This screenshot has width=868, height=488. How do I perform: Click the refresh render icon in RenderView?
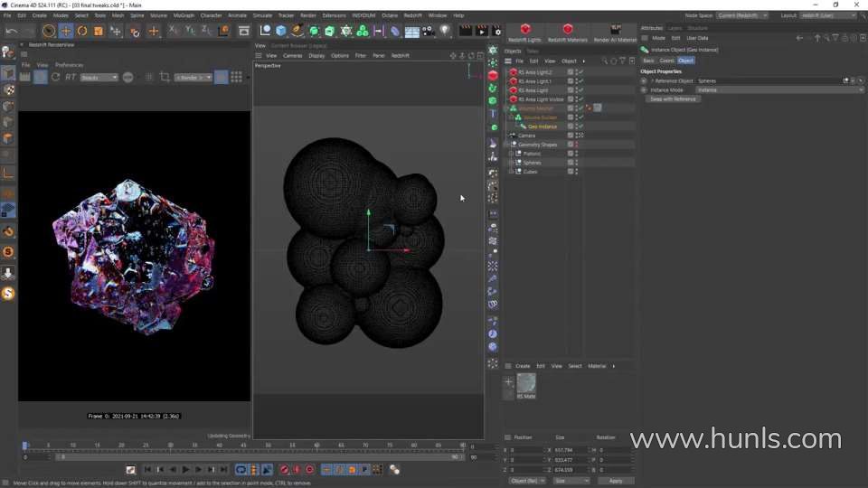[x=56, y=78]
